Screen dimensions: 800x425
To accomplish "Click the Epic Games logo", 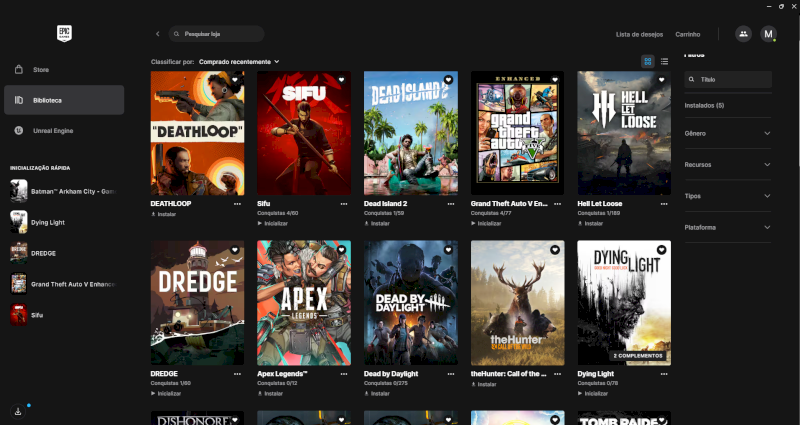I will [65, 33].
